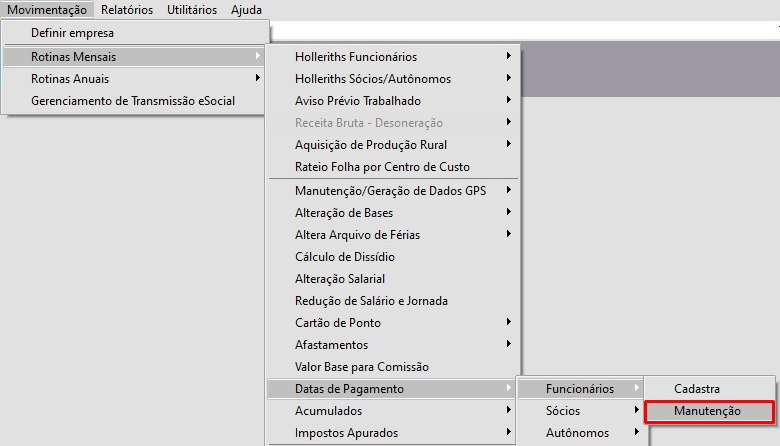Viewport: 780px width, 446px height.
Task: Choose Cálculo de Dissídio
Action: pos(344,257)
